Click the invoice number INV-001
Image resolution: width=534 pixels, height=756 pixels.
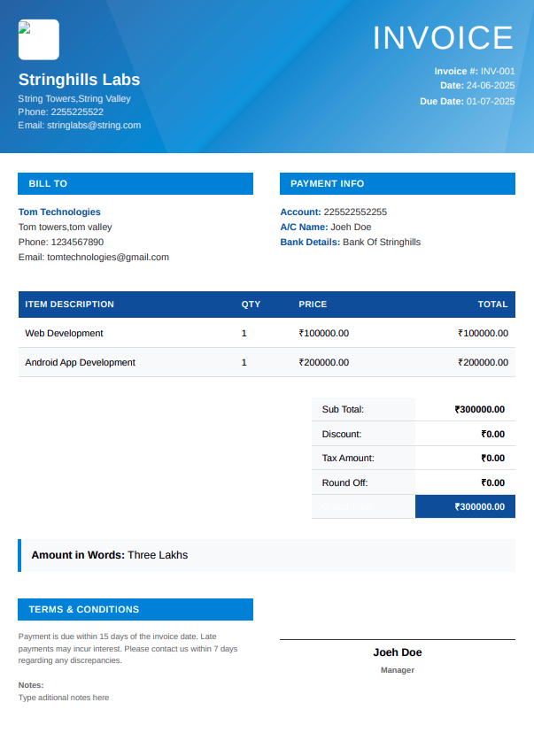coord(497,71)
